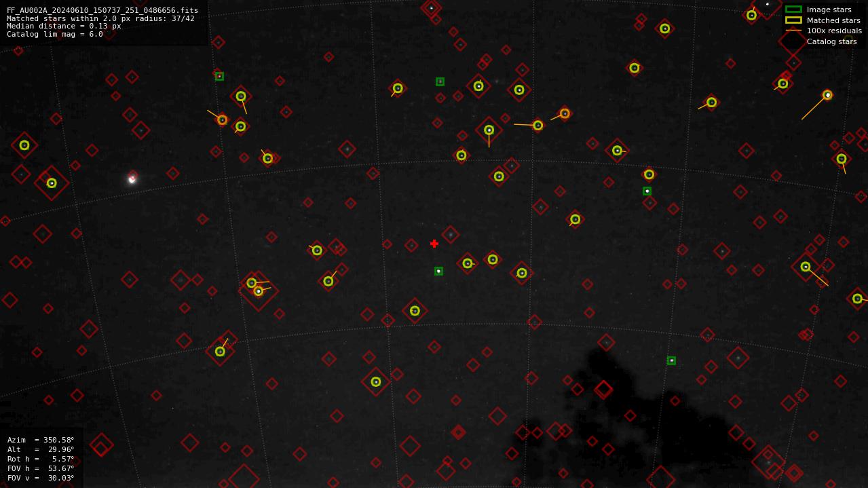868x488 pixels.
Task: Click the yellow Matched stars legend swatch
Action: (x=793, y=20)
